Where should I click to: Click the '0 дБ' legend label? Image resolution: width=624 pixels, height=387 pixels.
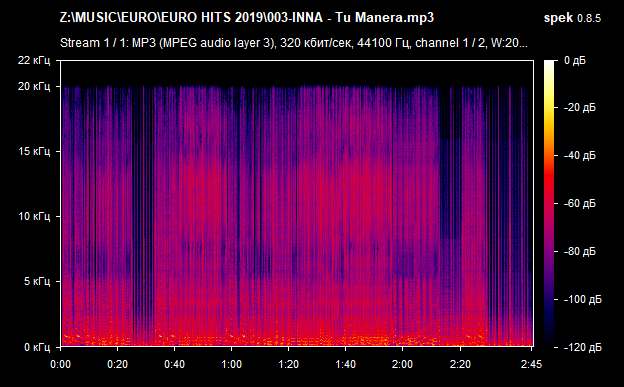[575, 61]
